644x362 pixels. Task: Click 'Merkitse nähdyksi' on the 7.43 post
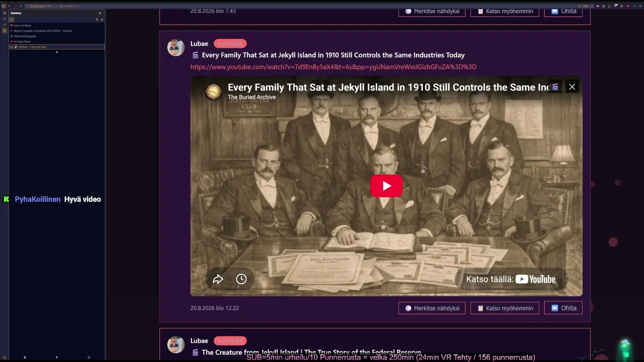coord(432,11)
